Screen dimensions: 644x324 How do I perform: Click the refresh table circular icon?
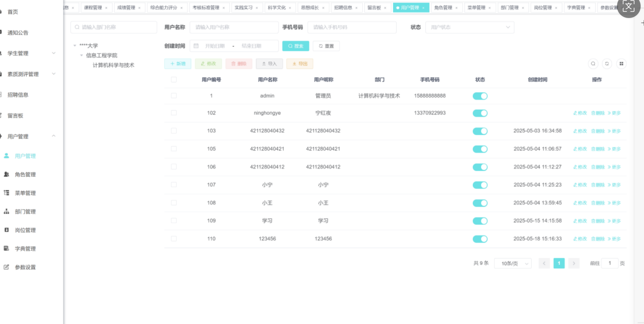click(x=607, y=64)
